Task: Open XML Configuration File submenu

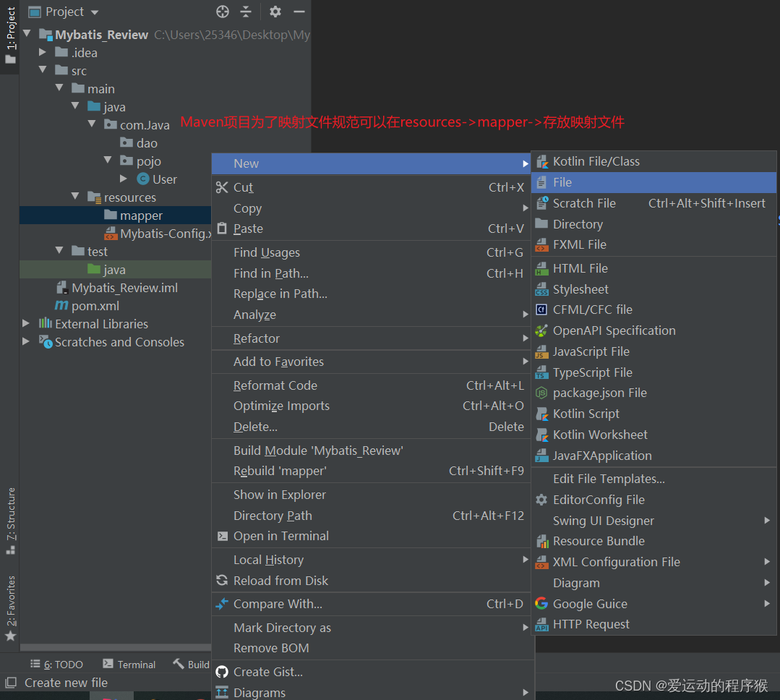Action: 653,562
